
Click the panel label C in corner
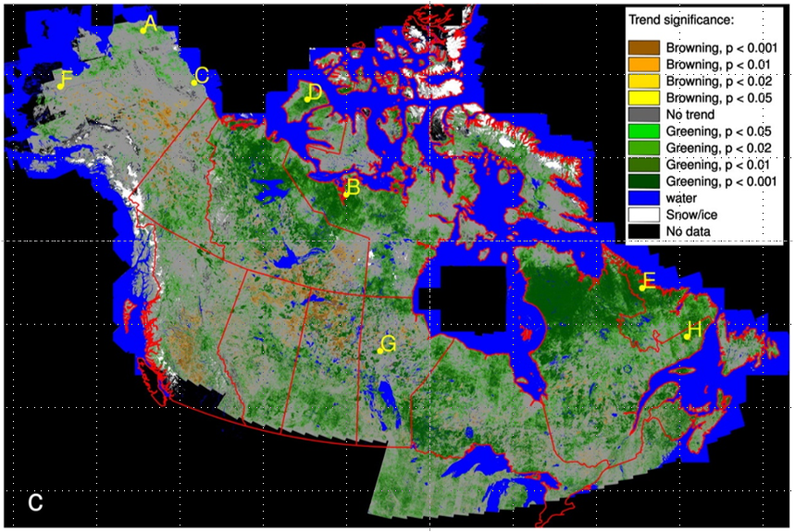tap(34, 503)
